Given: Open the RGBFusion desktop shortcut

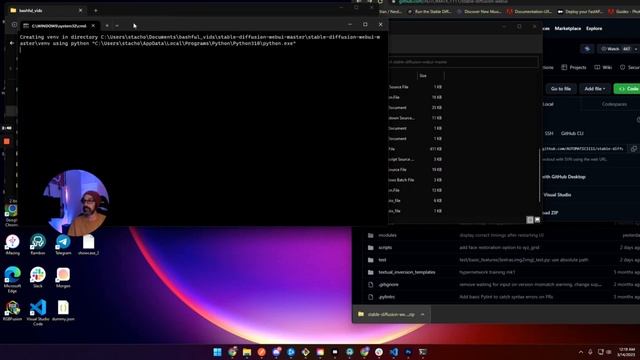Looking at the screenshot, I should [12, 311].
